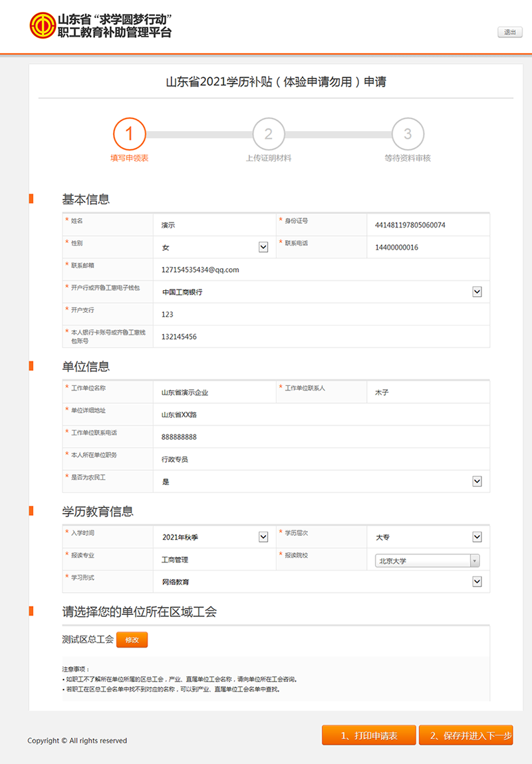The width and height of the screenshot is (532, 764).
Task: Click the union logo icon at top left
Action: coord(42,27)
